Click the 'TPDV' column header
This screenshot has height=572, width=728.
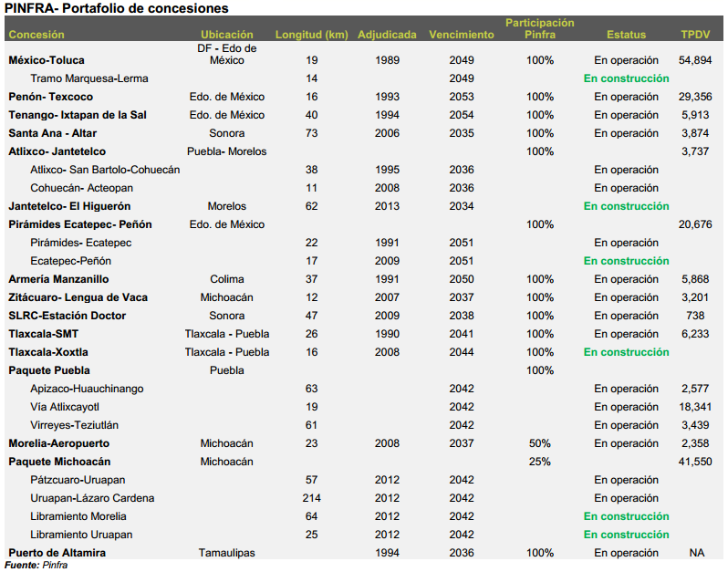click(x=695, y=35)
